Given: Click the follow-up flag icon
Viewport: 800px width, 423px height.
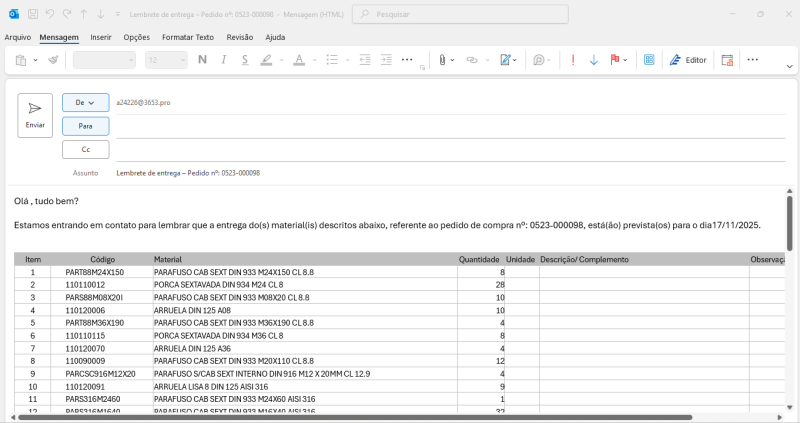Looking at the screenshot, I should click(x=614, y=60).
